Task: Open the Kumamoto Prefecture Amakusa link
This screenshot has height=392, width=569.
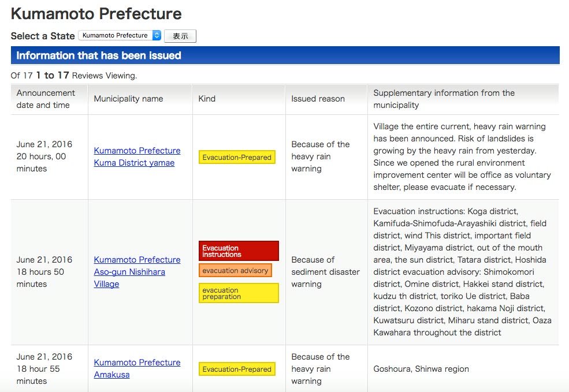Action: pos(137,368)
